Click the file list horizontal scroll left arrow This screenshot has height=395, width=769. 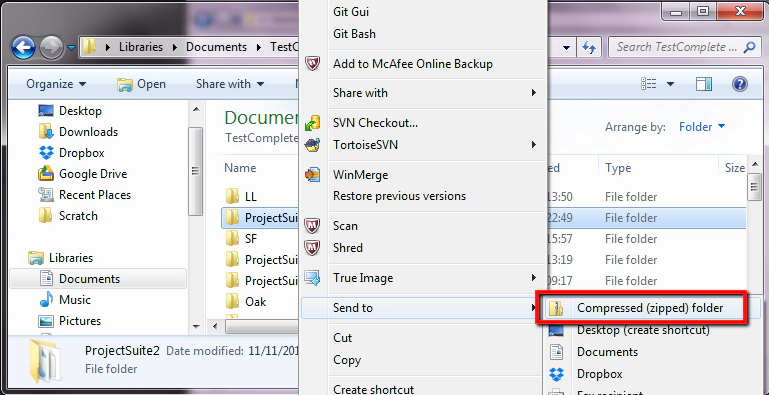(214, 326)
